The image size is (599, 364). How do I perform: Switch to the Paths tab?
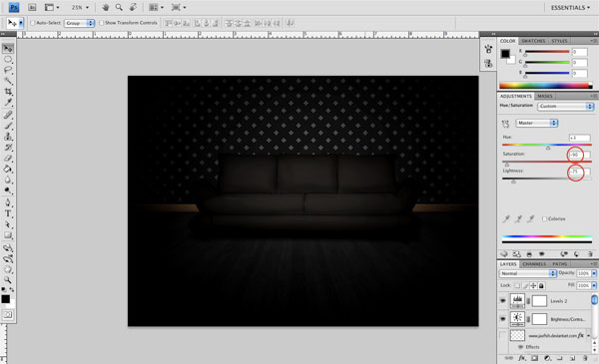pos(559,264)
